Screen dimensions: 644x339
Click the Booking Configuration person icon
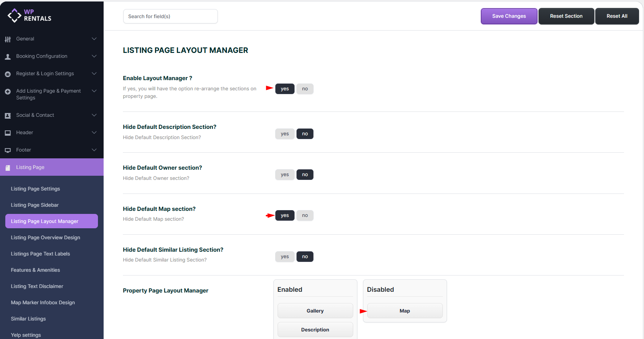pyautogui.click(x=8, y=57)
